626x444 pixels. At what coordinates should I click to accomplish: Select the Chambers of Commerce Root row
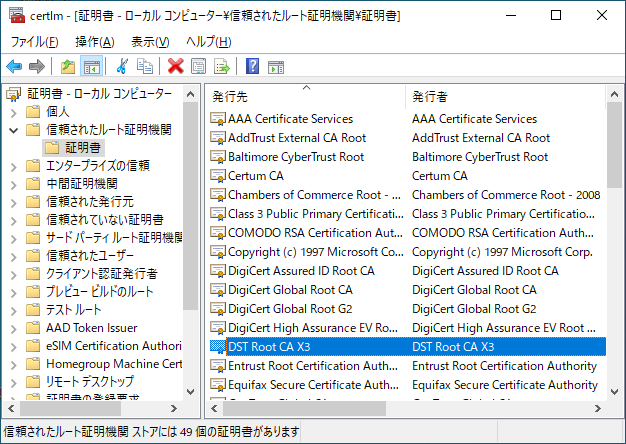pyautogui.click(x=408, y=194)
